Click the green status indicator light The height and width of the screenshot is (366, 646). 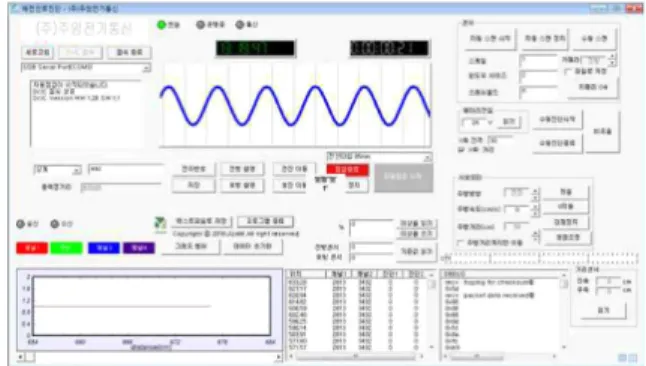[162, 25]
